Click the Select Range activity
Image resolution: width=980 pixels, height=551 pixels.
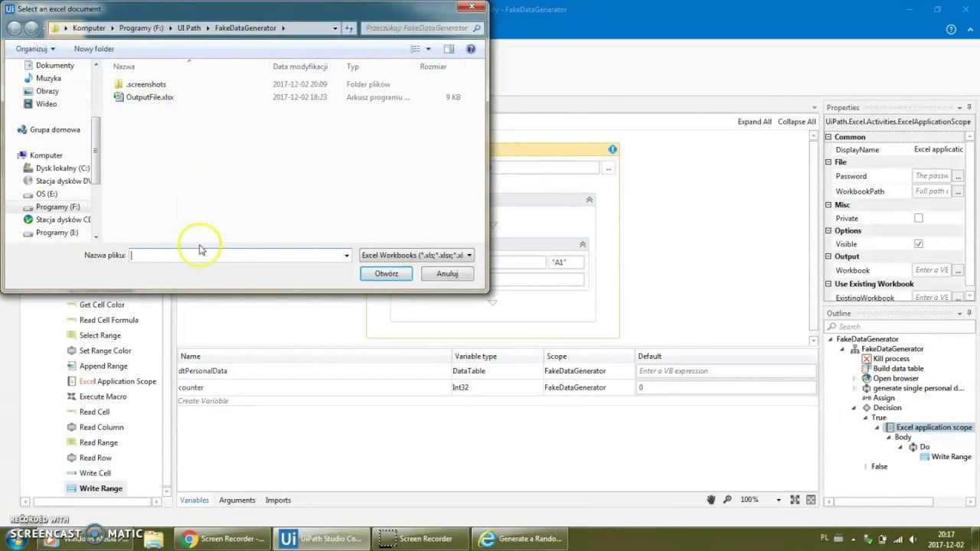[100, 335]
